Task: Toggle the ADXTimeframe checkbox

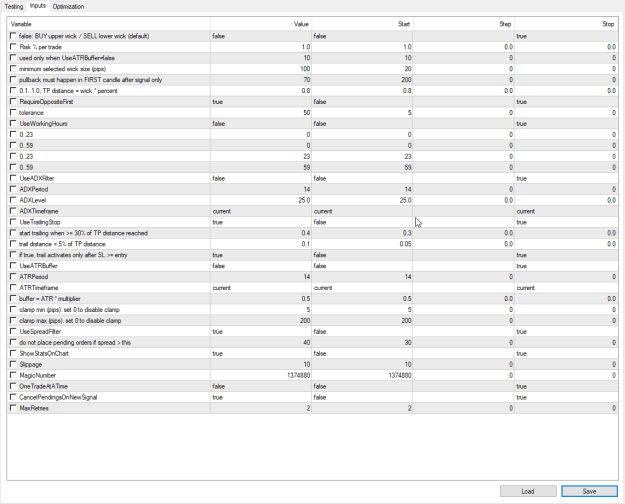Action: [x=14, y=211]
